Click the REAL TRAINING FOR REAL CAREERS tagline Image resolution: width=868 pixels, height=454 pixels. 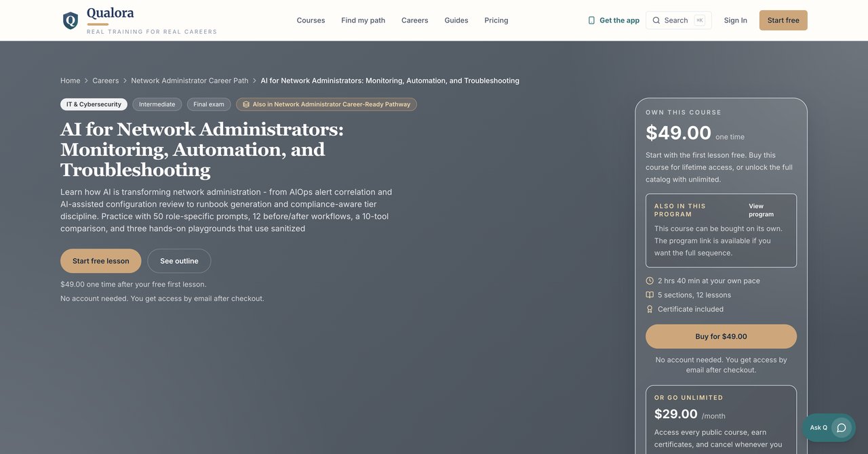pos(152,32)
